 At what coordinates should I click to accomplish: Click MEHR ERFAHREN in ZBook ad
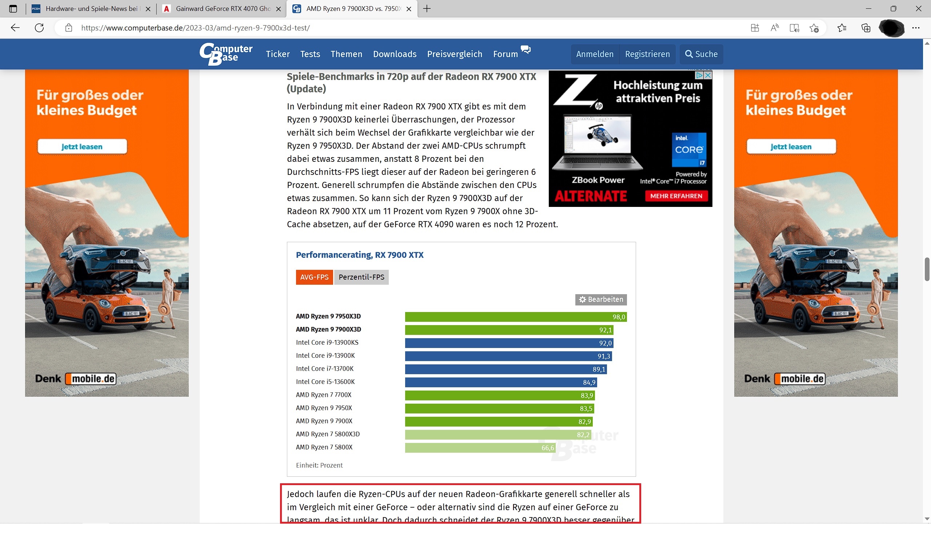click(676, 196)
